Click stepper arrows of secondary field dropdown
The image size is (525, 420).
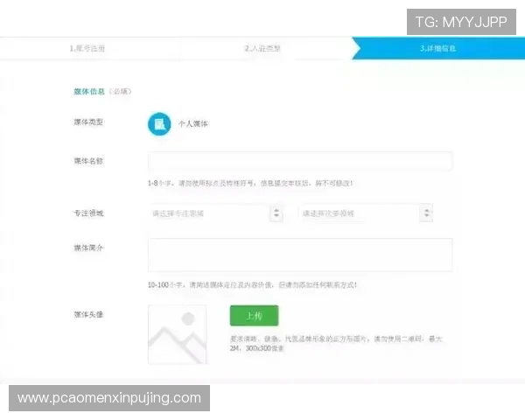(426, 213)
